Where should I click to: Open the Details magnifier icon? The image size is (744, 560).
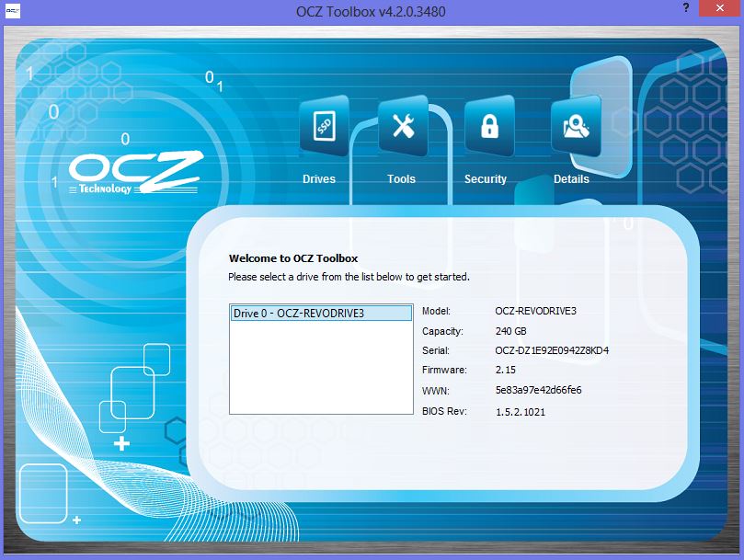[x=576, y=126]
